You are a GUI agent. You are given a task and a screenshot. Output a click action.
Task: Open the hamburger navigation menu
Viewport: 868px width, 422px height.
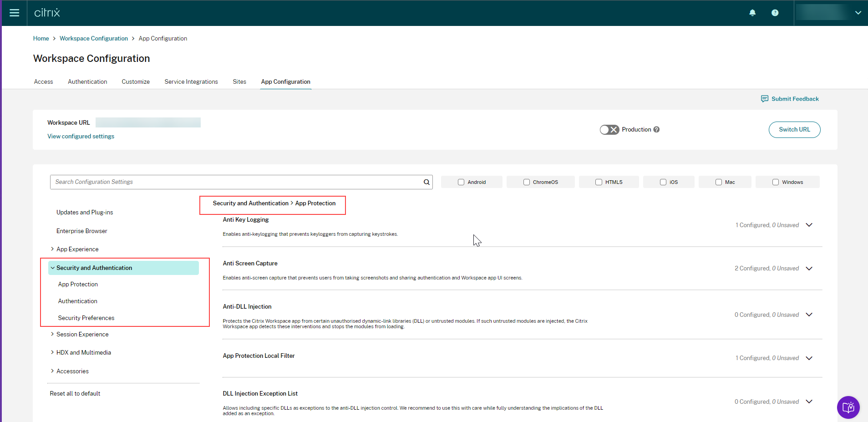14,13
